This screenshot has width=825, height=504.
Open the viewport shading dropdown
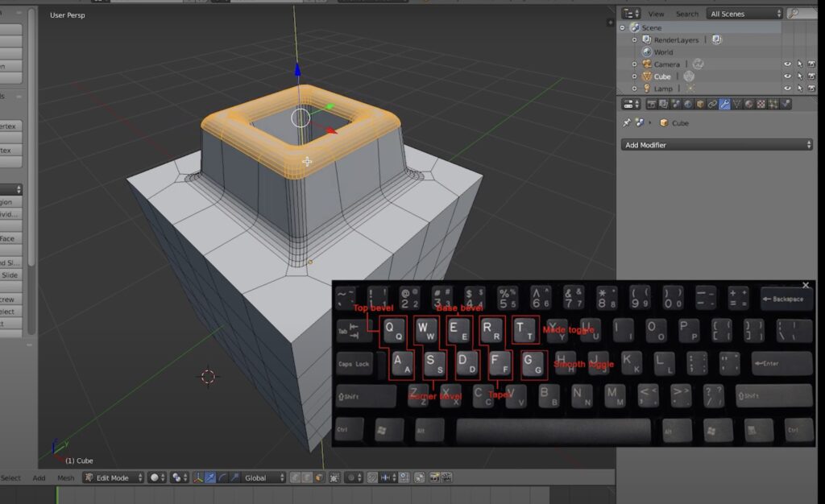coord(157,477)
